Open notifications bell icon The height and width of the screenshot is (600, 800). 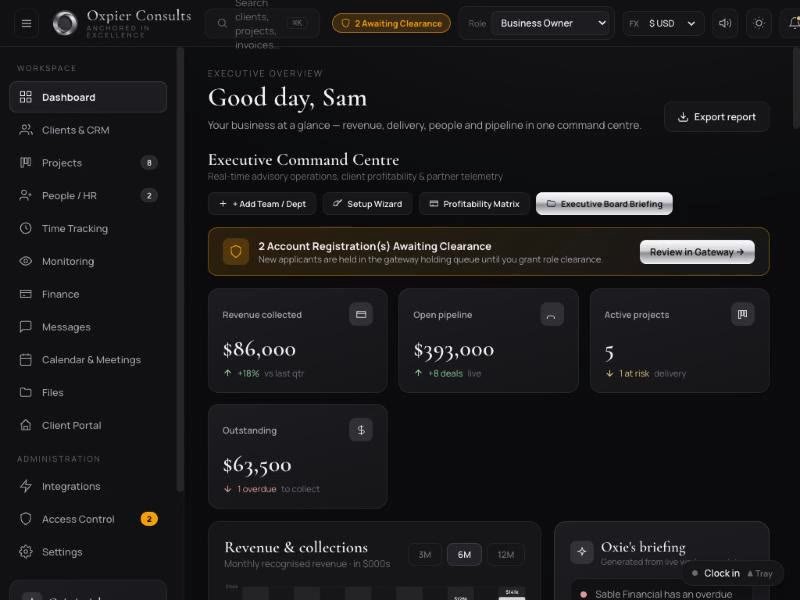point(793,23)
